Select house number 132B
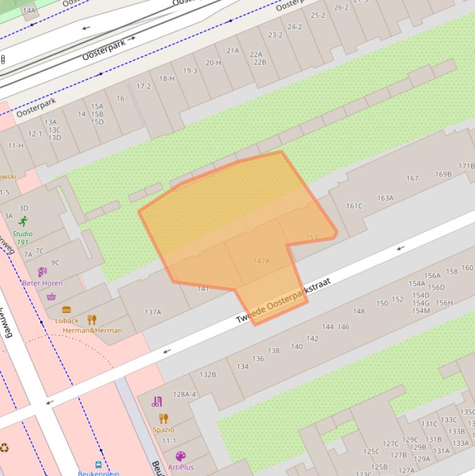Image resolution: width=475 pixels, height=476 pixels. (208, 375)
